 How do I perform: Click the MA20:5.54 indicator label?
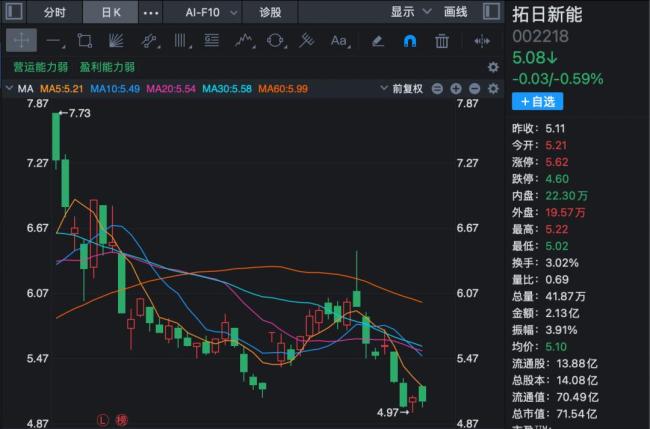171,88
